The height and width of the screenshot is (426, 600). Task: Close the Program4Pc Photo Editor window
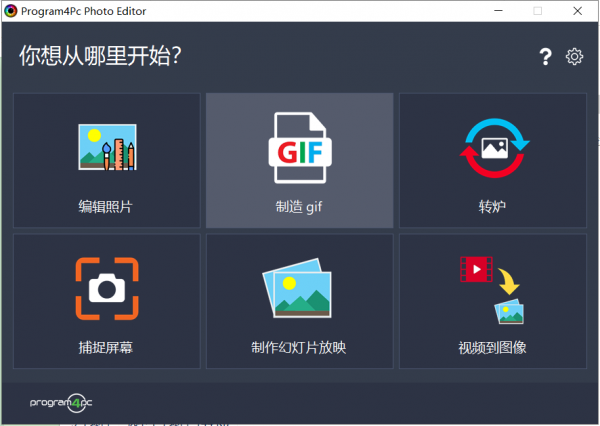(x=577, y=11)
